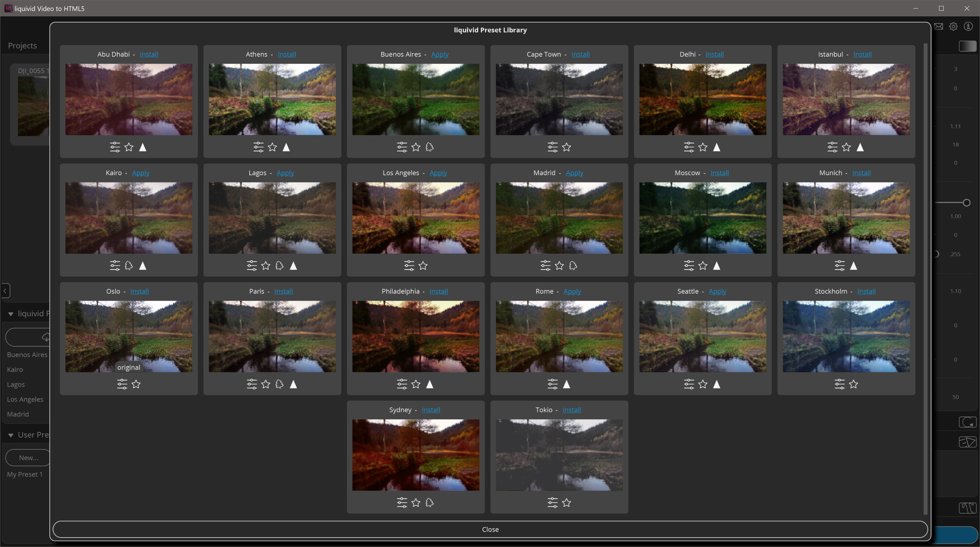The height and width of the screenshot is (547, 980).
Task: Apply the Rome preset via its Apply link
Action: coord(572,291)
